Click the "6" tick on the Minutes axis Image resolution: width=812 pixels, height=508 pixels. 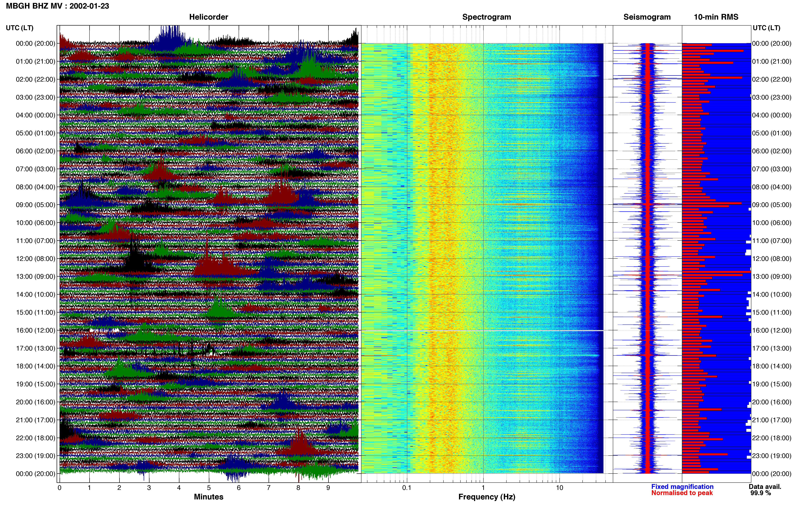pyautogui.click(x=239, y=488)
